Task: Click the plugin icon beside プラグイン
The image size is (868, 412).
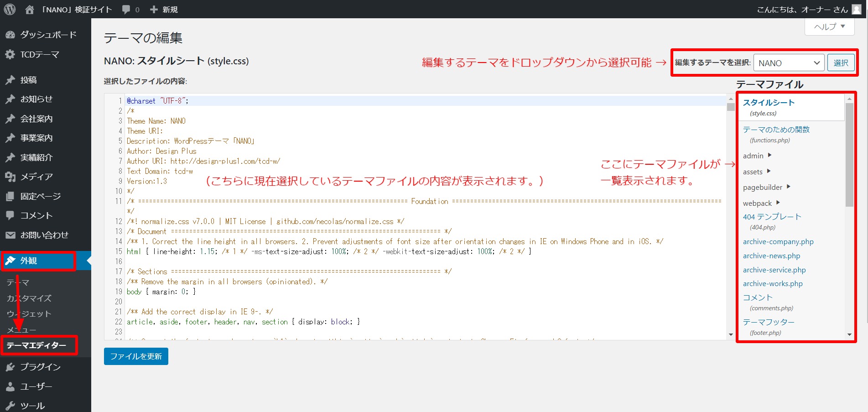Action: pos(10,367)
